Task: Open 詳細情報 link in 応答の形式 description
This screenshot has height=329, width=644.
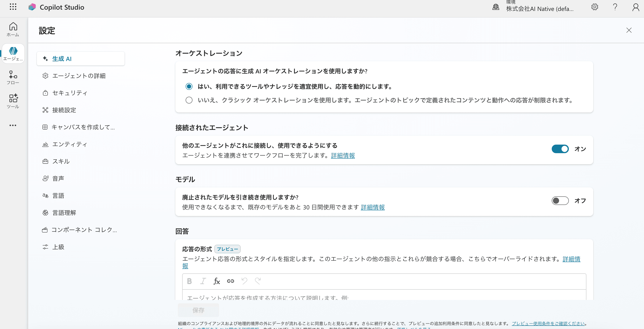Action: click(571, 259)
